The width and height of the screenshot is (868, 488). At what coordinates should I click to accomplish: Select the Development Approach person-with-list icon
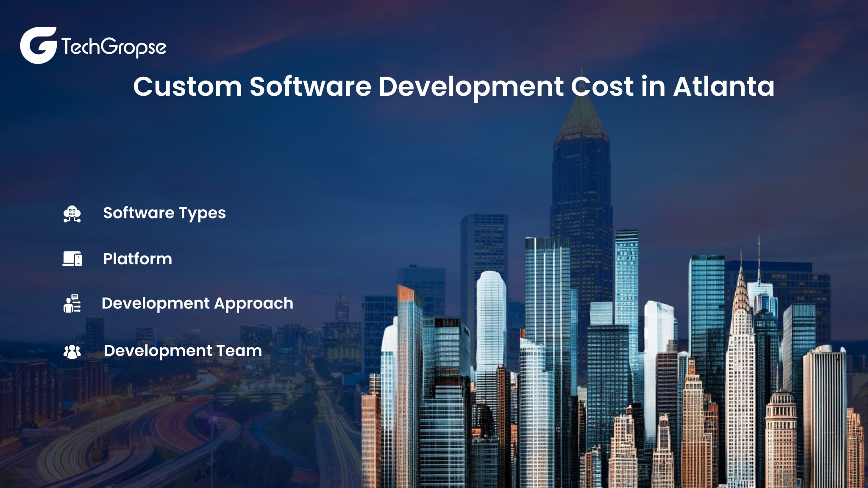pyautogui.click(x=71, y=303)
